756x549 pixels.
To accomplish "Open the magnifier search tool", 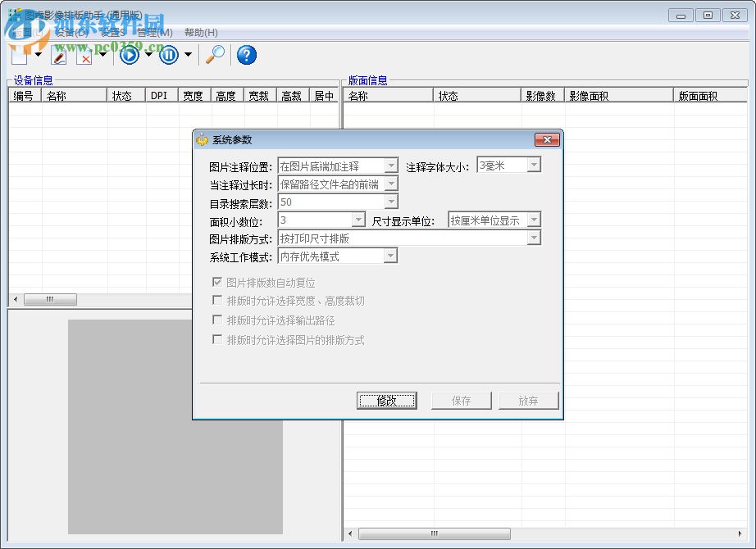I will pyautogui.click(x=216, y=55).
